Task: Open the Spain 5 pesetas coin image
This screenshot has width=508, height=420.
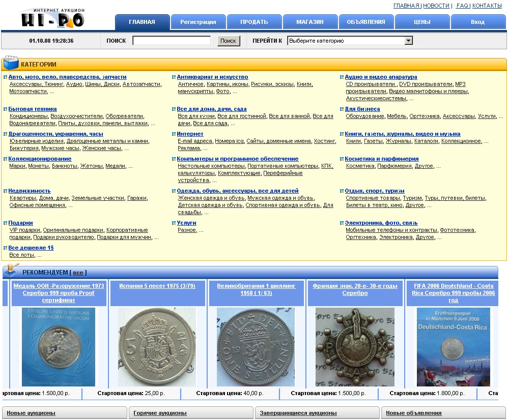Action: pyautogui.click(x=157, y=347)
